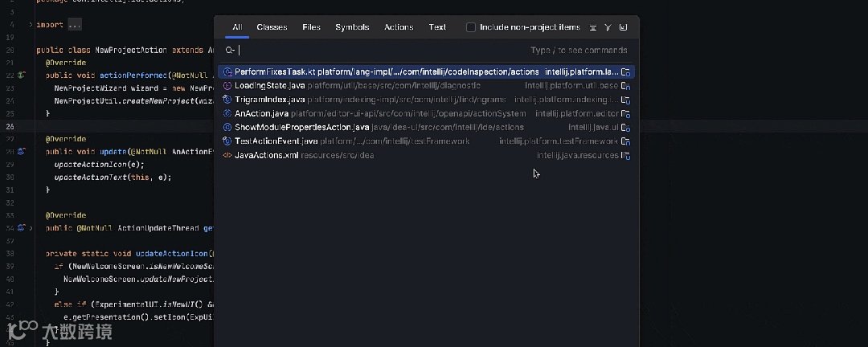Click the updateActionText(this, e) line
868x347 pixels.
coord(113,177)
